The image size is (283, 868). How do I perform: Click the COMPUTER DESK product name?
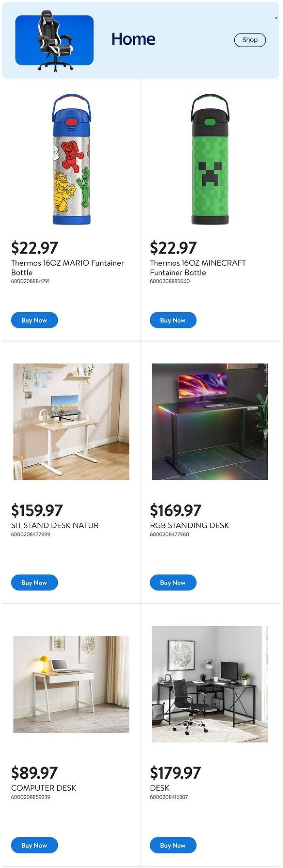tap(44, 788)
